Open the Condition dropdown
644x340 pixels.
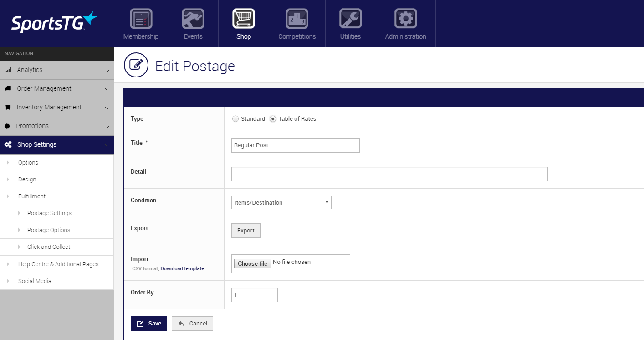(281, 202)
